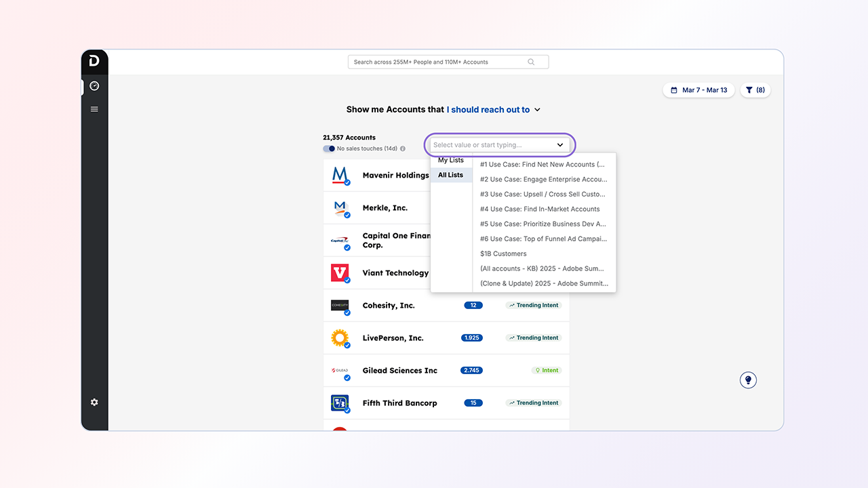Image resolution: width=868 pixels, height=488 pixels.
Task: Open the Viant Technology account name
Action: click(x=395, y=273)
